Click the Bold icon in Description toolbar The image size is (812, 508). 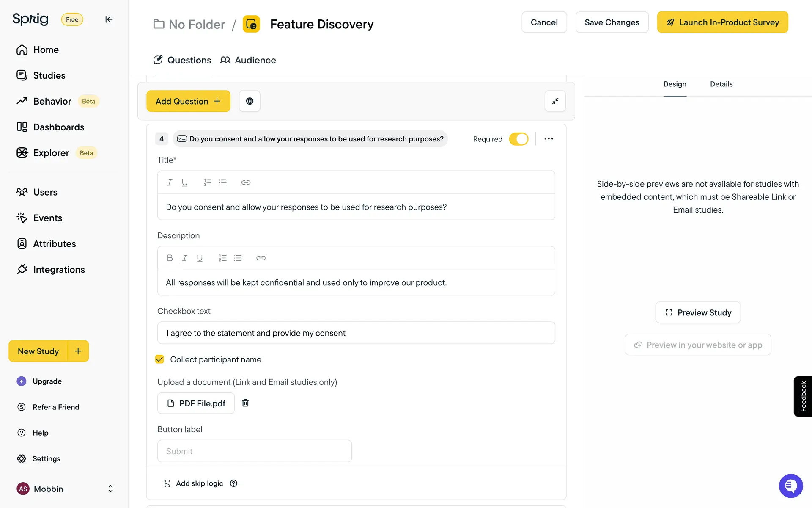coord(170,258)
